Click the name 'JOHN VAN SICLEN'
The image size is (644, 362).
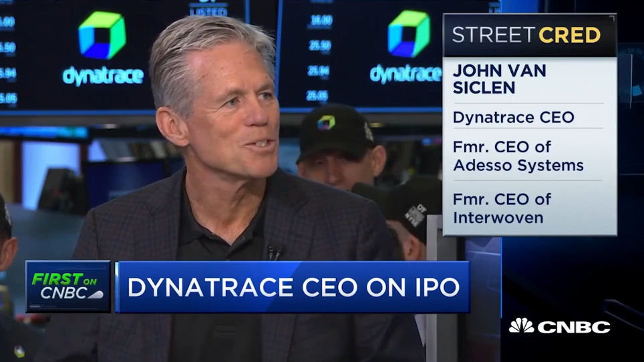point(500,79)
